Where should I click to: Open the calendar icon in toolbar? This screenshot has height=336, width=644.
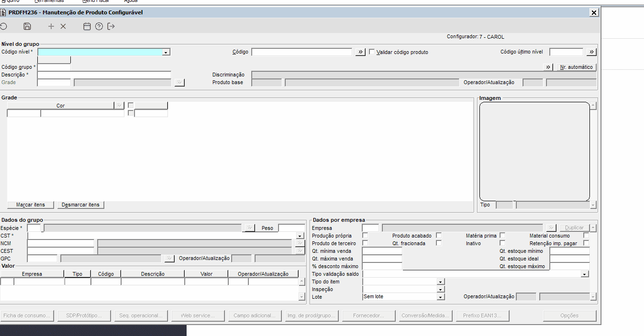point(87,26)
